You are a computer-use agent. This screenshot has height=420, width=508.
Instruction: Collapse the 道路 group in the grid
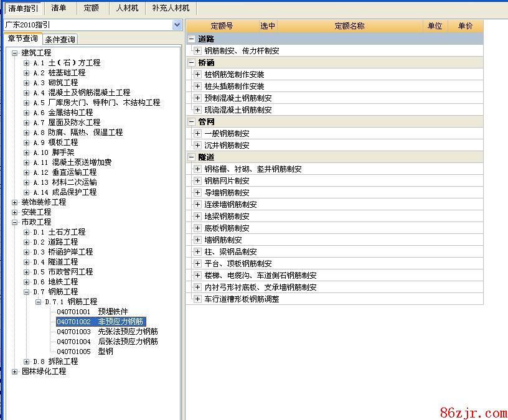pyautogui.click(x=192, y=39)
